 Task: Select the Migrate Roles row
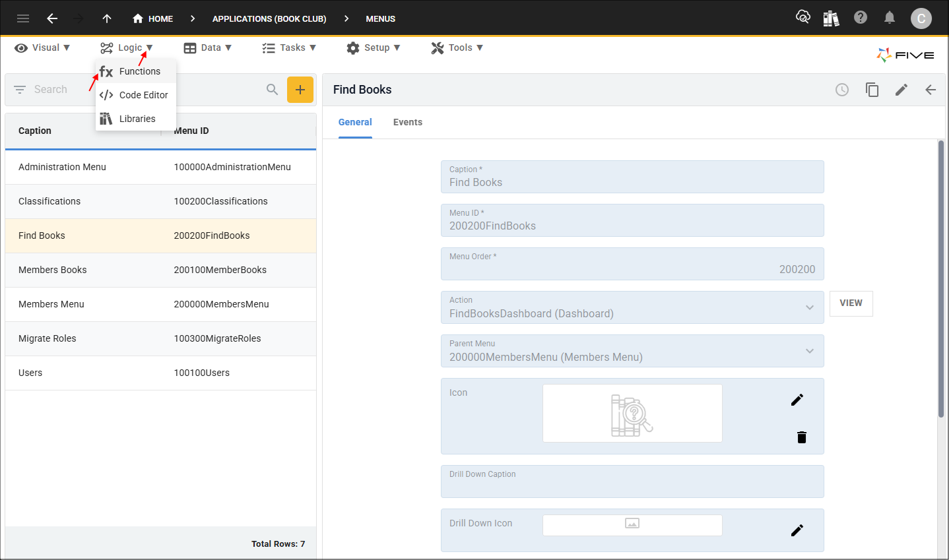[160, 338]
